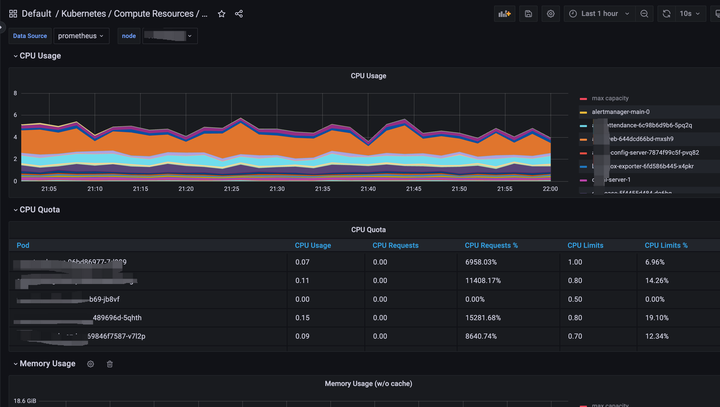This screenshot has width=720, height=407.
Task: Toggle alertmanager-main-0 series in legend
Action: click(620, 112)
